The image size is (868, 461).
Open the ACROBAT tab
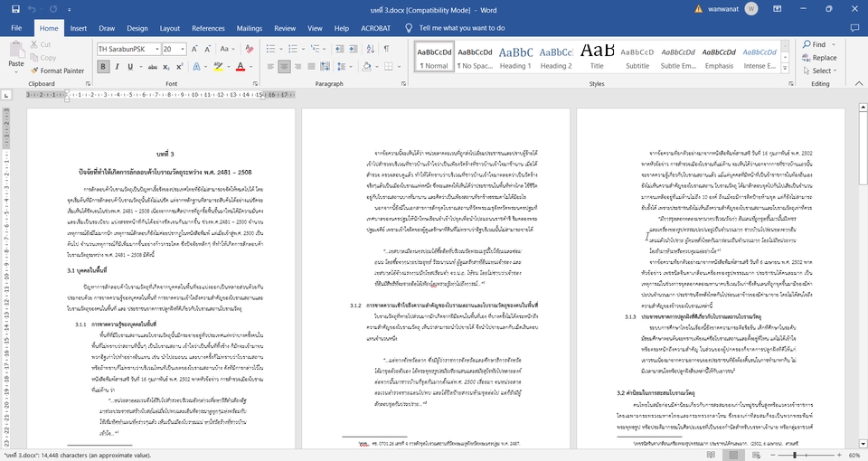[x=375, y=28]
